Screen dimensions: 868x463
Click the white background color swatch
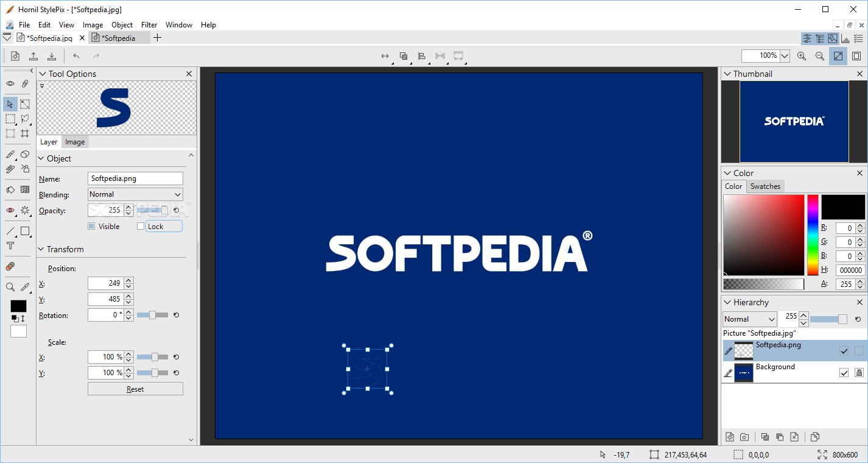pos(18,331)
